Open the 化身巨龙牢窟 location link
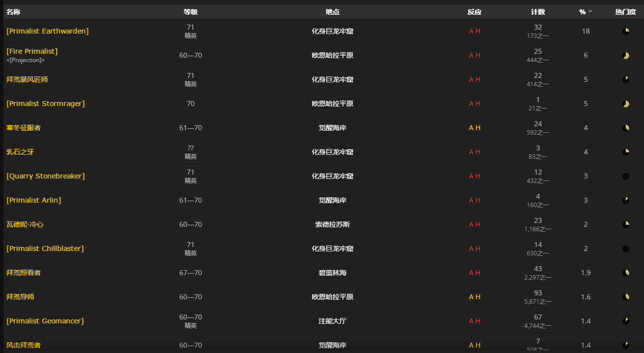 tap(332, 31)
